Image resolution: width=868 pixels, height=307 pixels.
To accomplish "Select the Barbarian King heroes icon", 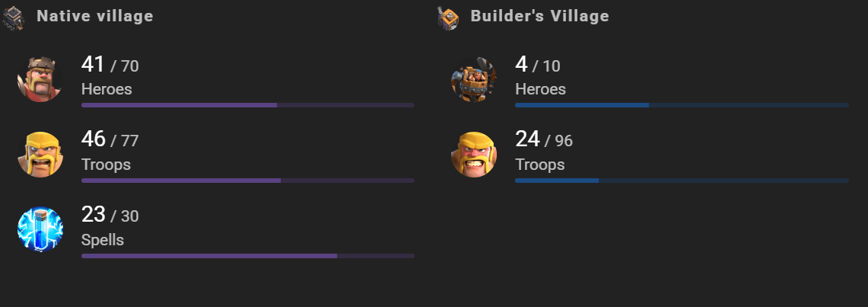I will pos(40,78).
